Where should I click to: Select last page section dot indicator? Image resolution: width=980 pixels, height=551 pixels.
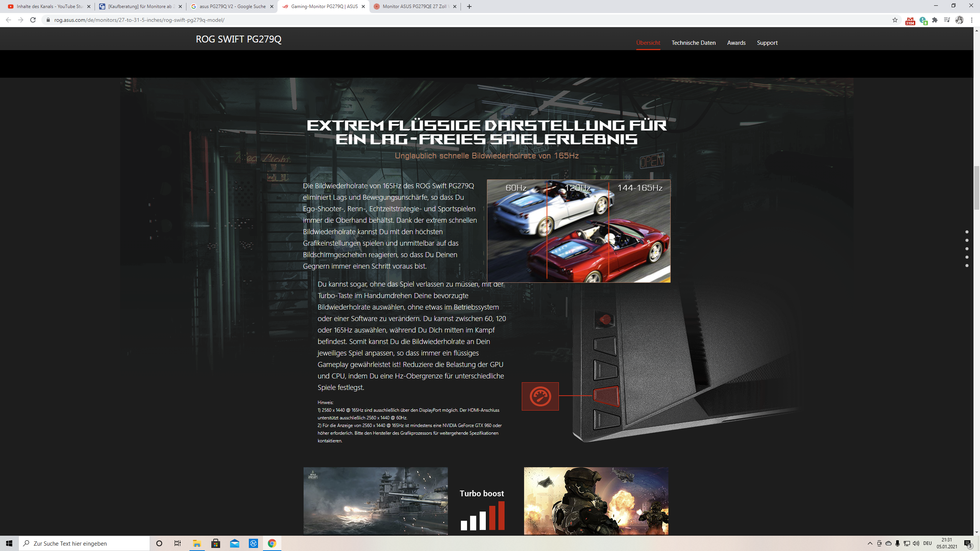(x=967, y=266)
